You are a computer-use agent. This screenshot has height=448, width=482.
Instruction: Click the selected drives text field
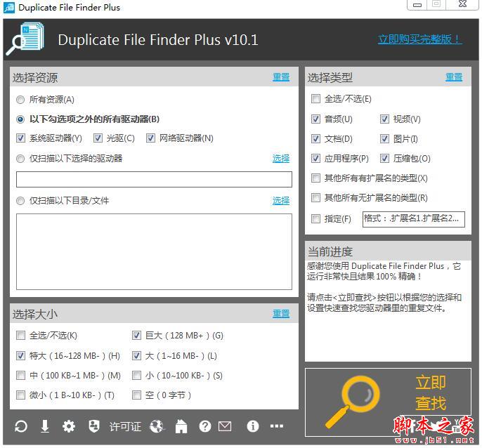pyautogui.click(x=154, y=180)
